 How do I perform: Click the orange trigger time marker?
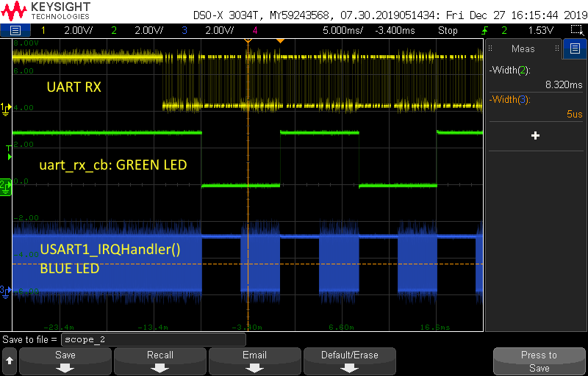click(281, 40)
